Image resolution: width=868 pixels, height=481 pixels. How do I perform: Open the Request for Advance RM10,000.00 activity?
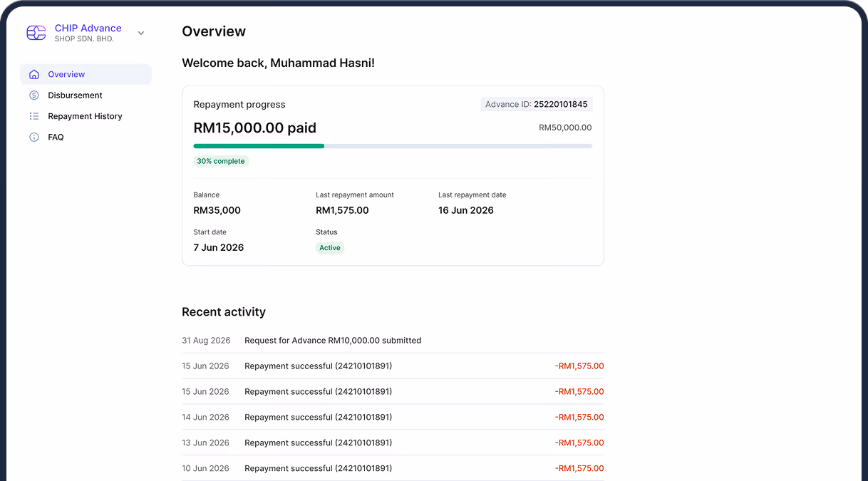pyautogui.click(x=393, y=341)
